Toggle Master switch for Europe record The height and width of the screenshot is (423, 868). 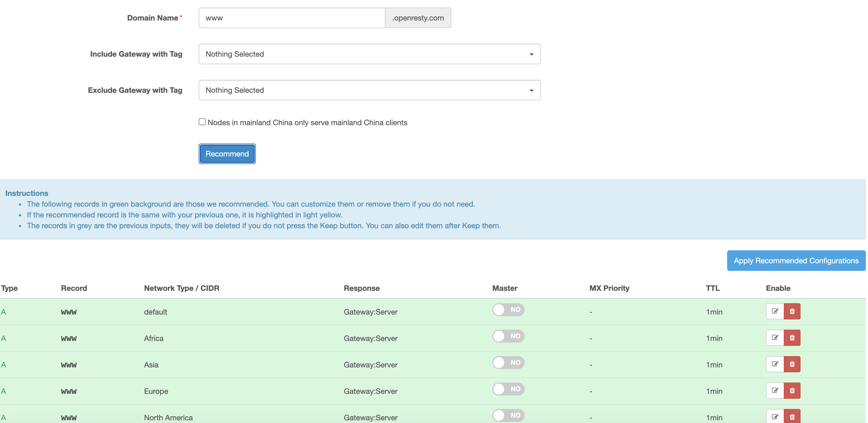click(x=508, y=389)
